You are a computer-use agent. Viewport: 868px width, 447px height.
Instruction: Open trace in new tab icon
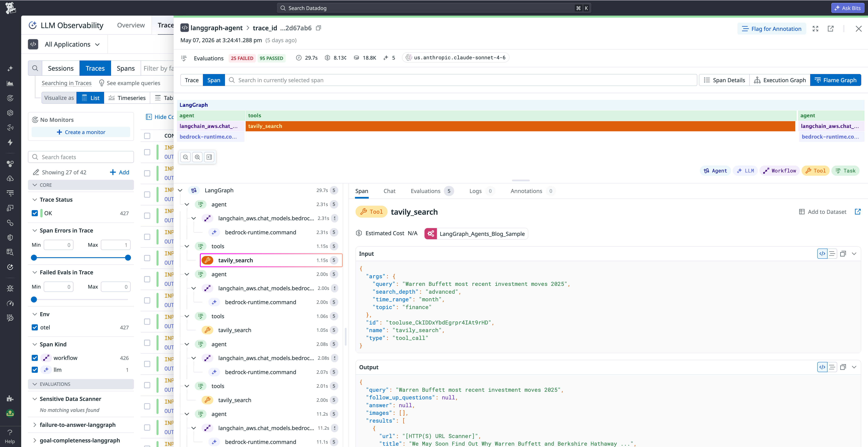tap(831, 29)
